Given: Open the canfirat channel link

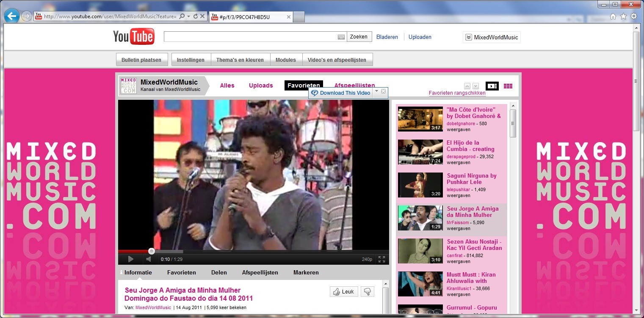Looking at the screenshot, I should tap(456, 256).
